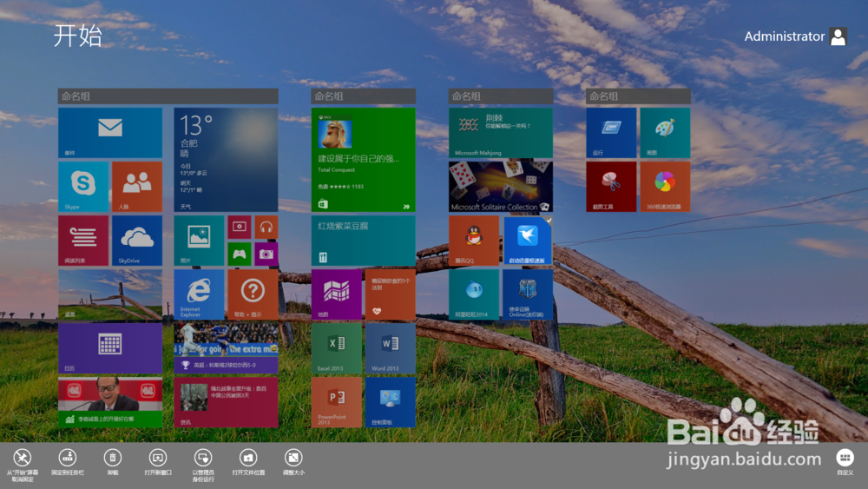Click the first group name field (命名组) above Mail

coord(168,96)
